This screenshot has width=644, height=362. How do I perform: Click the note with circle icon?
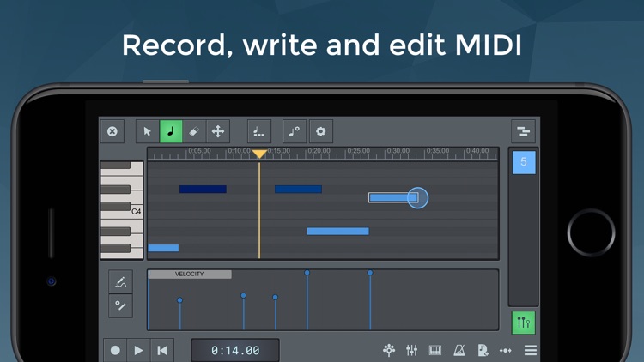pos(294,131)
